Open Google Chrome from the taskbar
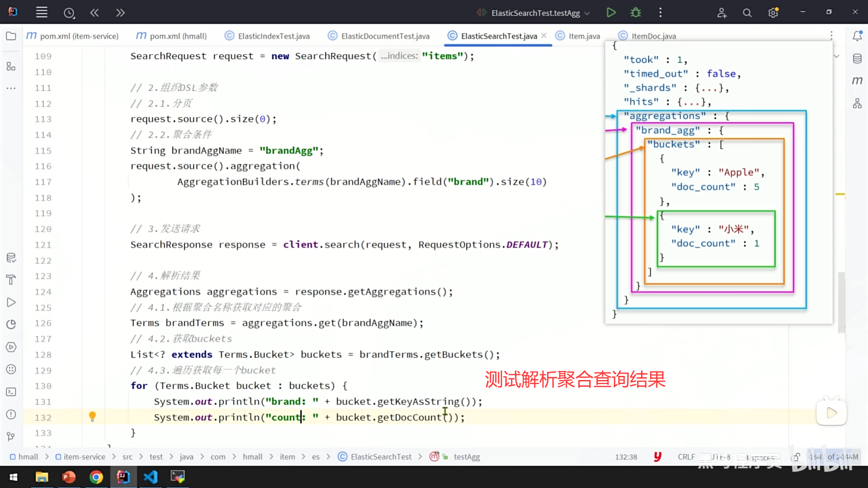Viewport: 868px width, 488px height. (x=96, y=477)
